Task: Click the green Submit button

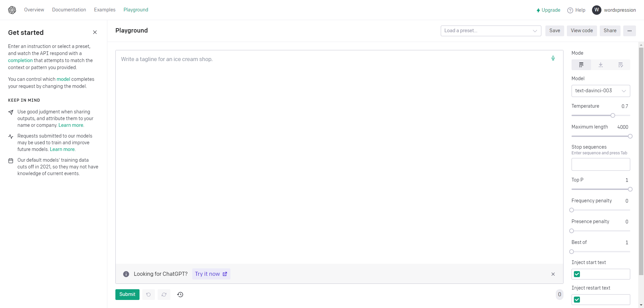Action: 127,295
